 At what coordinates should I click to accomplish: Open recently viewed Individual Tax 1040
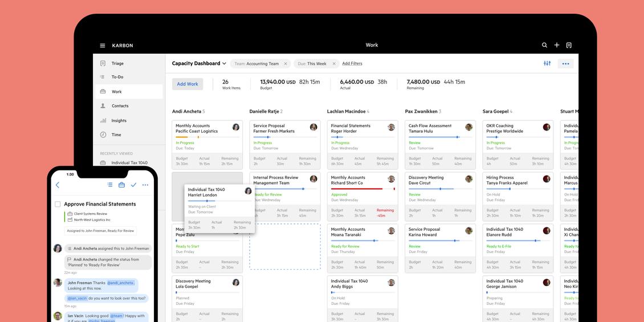pos(129,162)
